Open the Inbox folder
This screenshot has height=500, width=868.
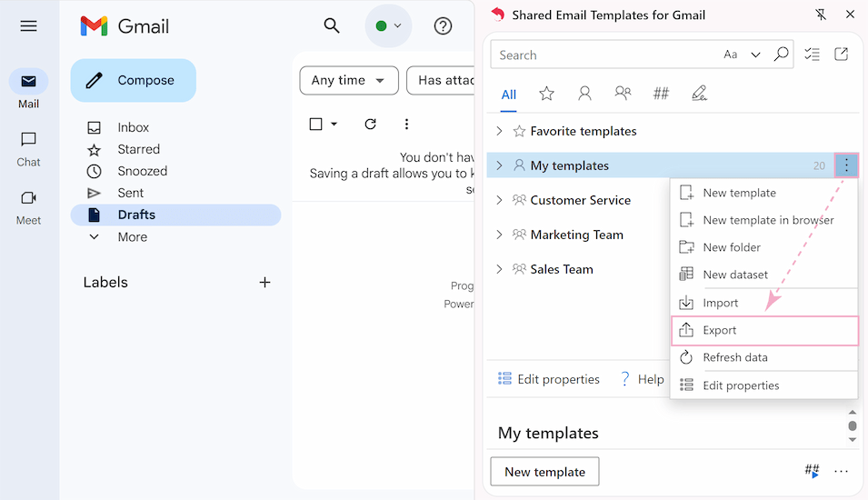pyautogui.click(x=175, y=127)
